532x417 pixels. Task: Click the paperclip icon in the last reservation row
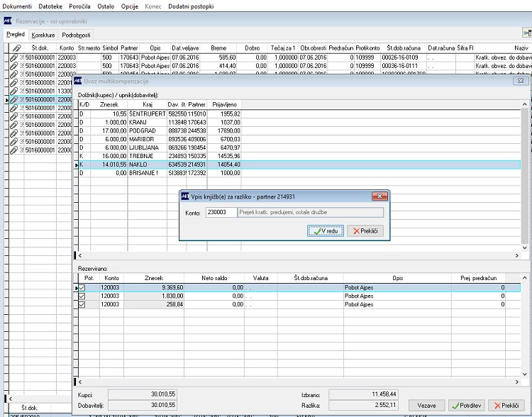(13, 150)
